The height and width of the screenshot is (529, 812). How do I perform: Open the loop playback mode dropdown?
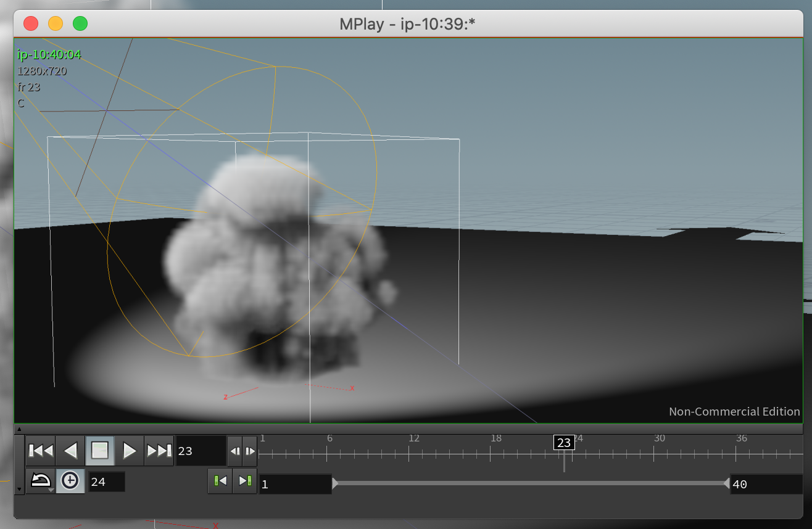click(41, 481)
